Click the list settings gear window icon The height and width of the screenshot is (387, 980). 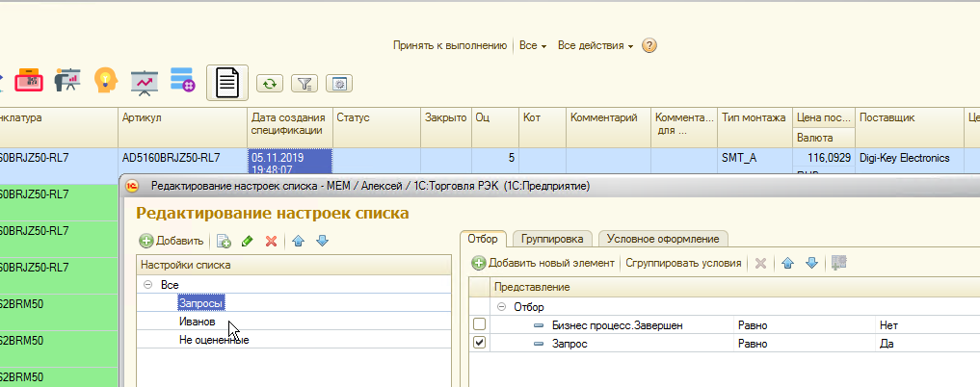click(x=338, y=84)
